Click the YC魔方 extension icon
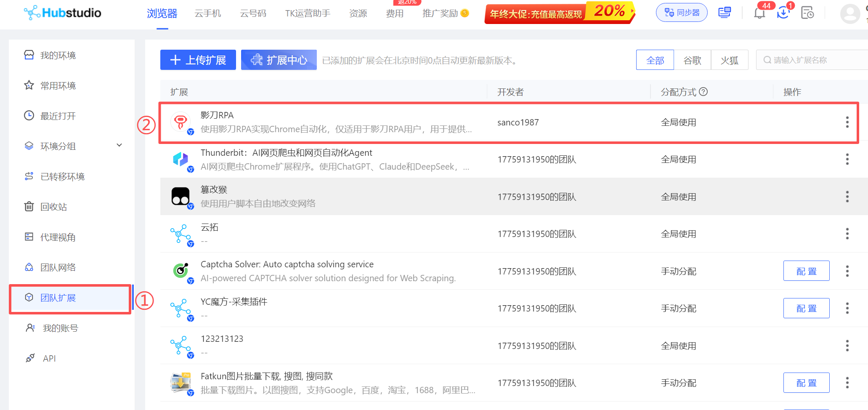 click(181, 309)
